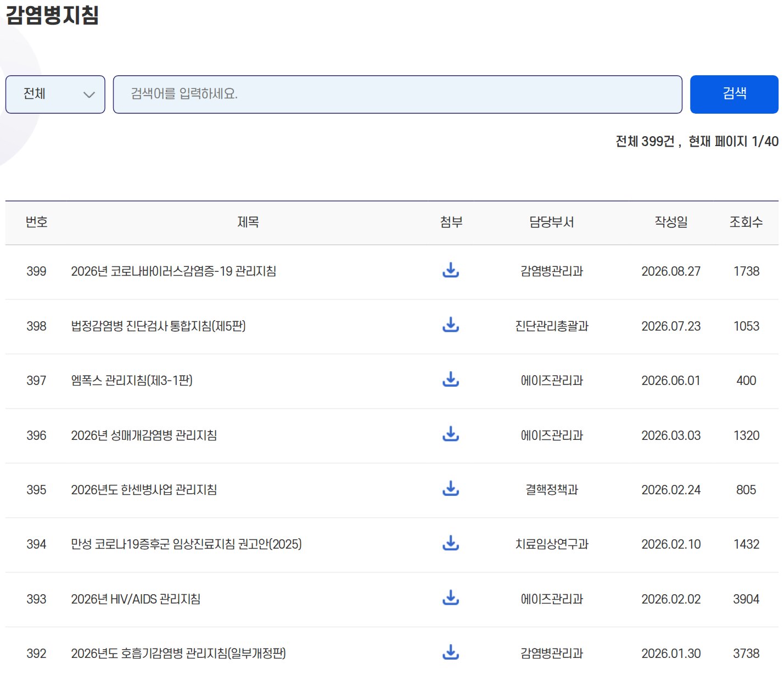Download attachment for 2026년 HIV/AIDS 관리지침
Image resolution: width=784 pixels, height=681 pixels.
click(x=451, y=598)
